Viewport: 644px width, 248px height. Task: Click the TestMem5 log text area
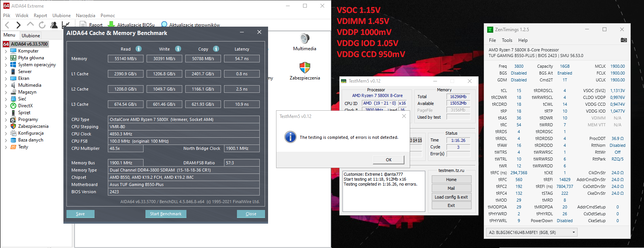pos(384,191)
